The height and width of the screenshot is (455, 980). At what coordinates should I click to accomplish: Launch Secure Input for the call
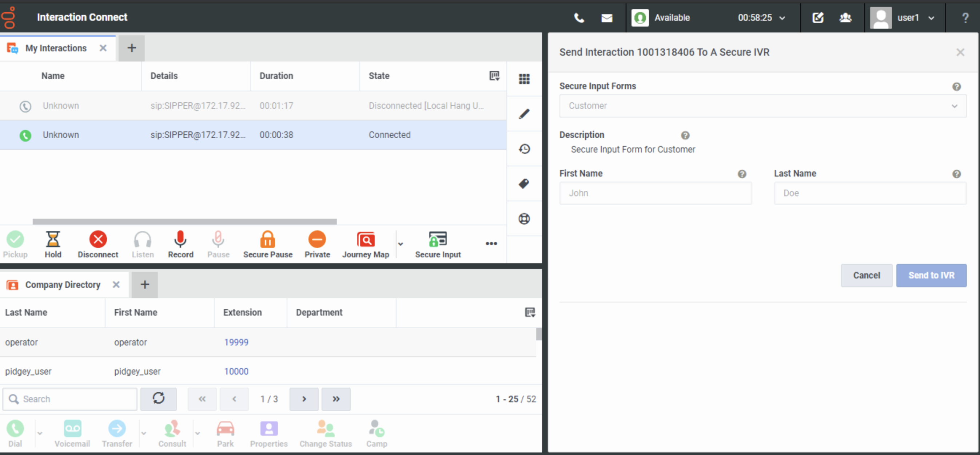pyautogui.click(x=438, y=244)
